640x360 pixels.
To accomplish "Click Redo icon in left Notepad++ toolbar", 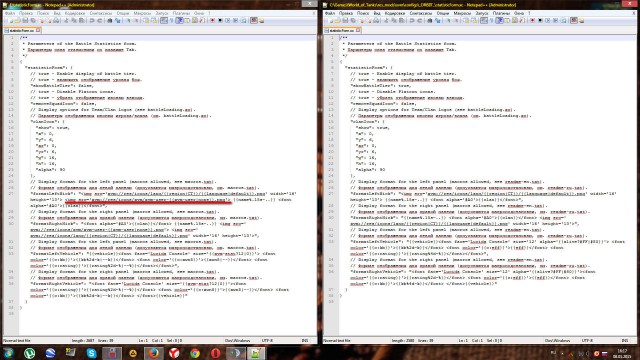I will pos(99,20).
